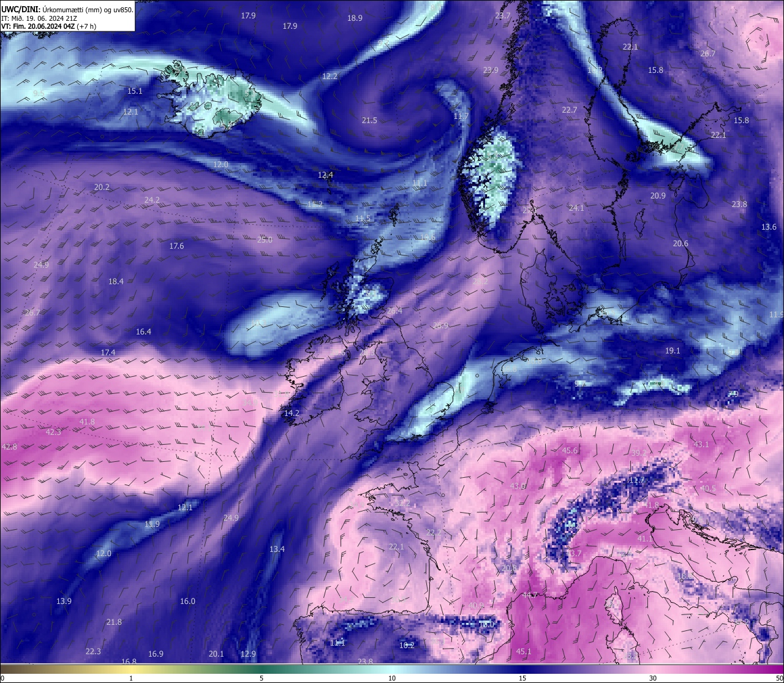Click the 19.1 value over Poland
784x683 pixels.
[x=673, y=351]
